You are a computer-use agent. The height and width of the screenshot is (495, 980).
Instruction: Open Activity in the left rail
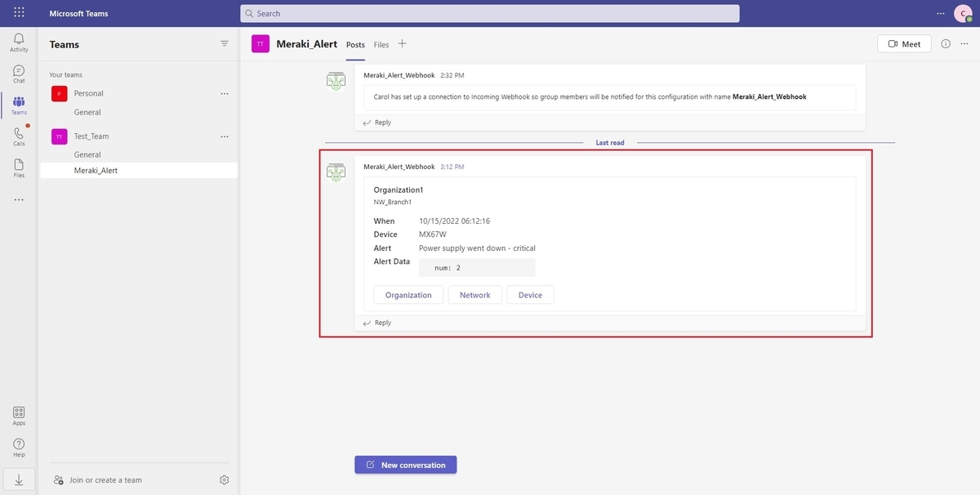19,42
